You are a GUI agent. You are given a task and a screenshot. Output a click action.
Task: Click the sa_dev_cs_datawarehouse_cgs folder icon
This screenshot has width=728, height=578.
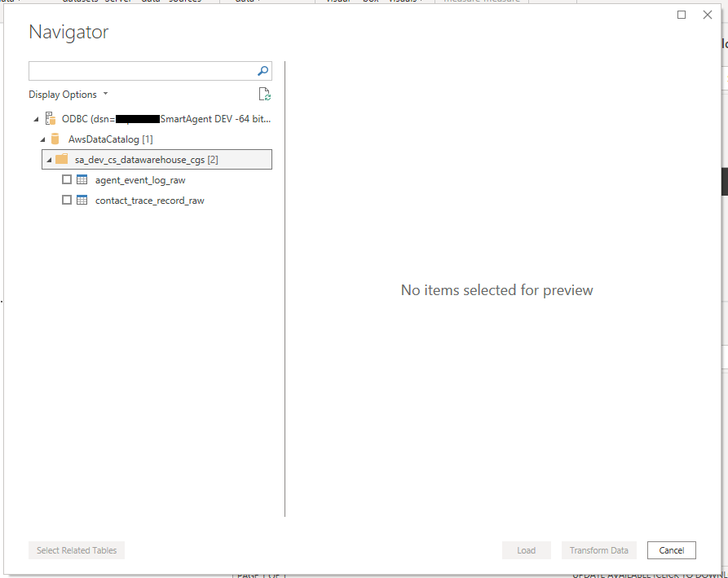tap(61, 160)
